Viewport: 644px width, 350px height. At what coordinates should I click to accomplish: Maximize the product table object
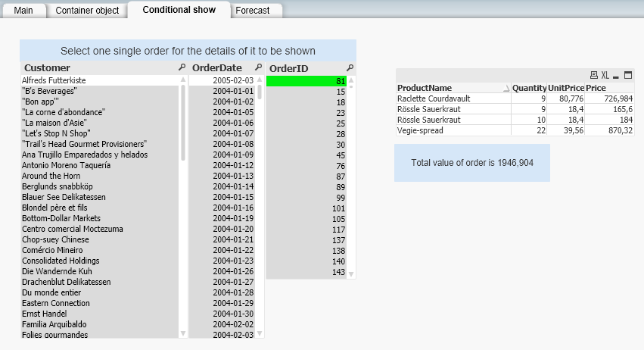click(627, 76)
